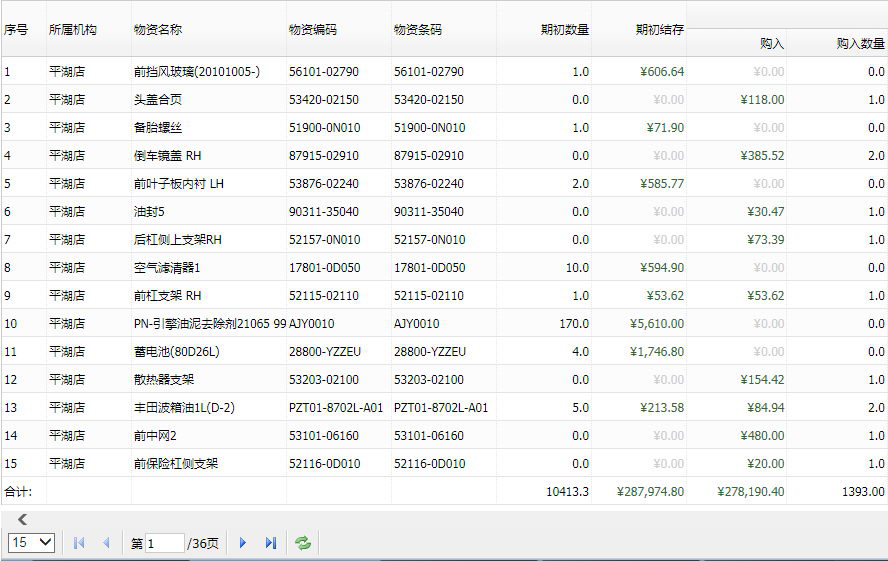Click the 所属机构 column header
Screen dimensions: 888x561
(x=73, y=30)
